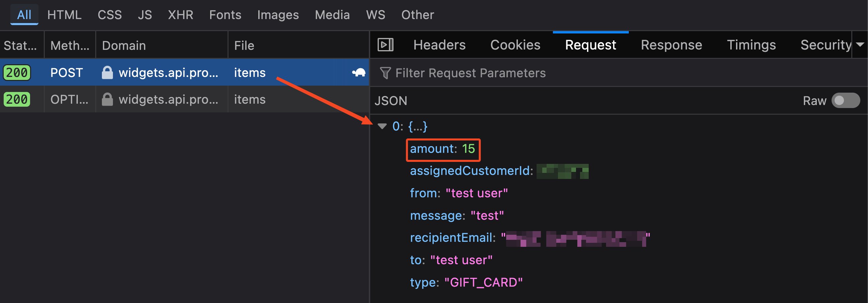Switch to the Cookies tab
868x303 pixels.
515,45
